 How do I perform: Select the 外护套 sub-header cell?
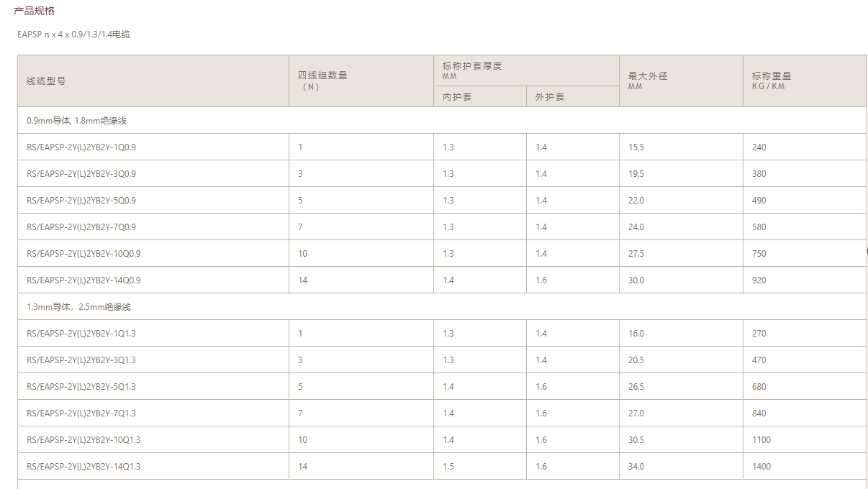(x=550, y=97)
